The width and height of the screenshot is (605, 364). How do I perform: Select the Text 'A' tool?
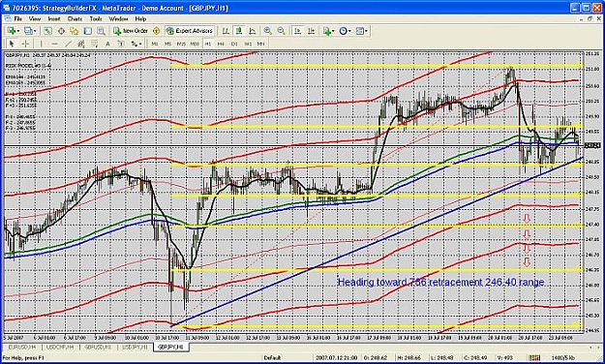(x=107, y=44)
